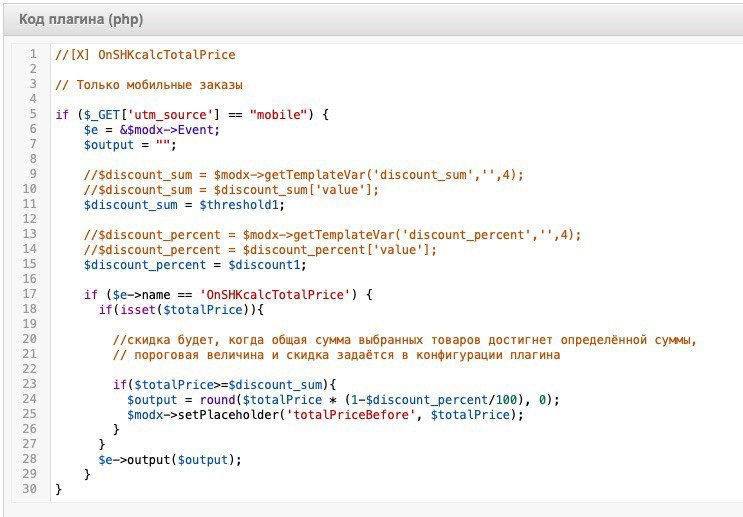The image size is (743, 517).
Task: Click the "if($totalPrice>=$discount_sum){" line
Action: click(224, 385)
